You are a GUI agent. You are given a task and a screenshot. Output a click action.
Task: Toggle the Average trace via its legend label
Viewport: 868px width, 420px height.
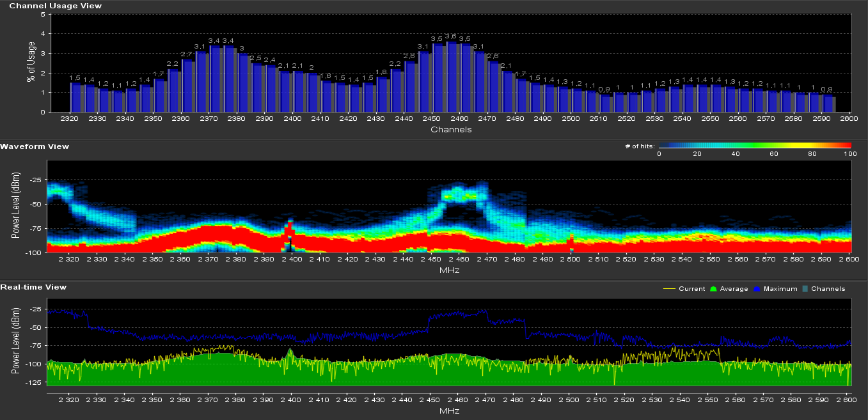pos(734,289)
